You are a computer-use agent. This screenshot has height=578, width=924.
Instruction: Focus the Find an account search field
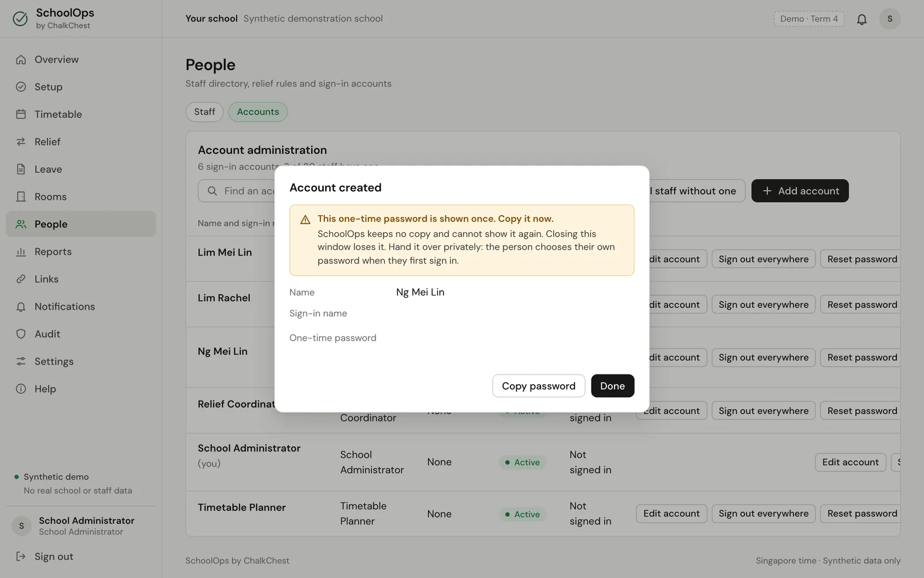pos(237,191)
